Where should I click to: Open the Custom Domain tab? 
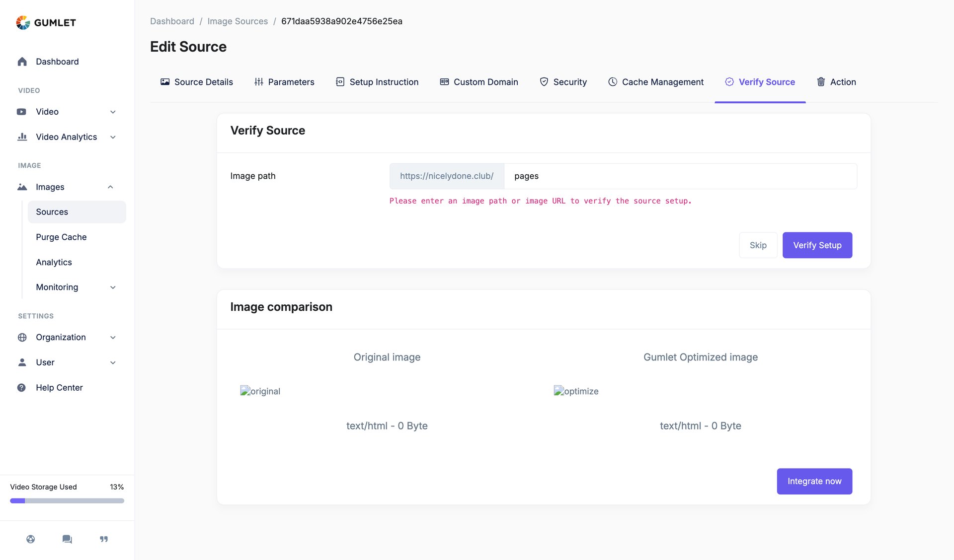pyautogui.click(x=478, y=82)
